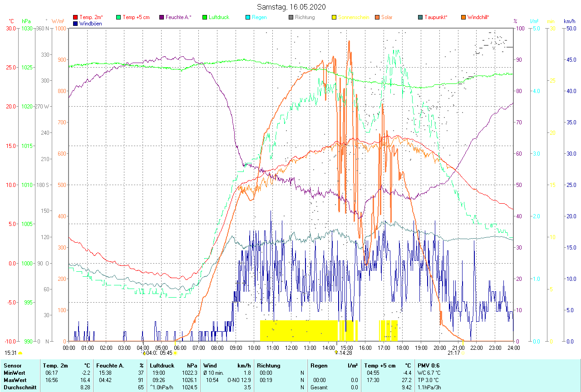Click the 'Temp +5 cm' legend label
The height and width of the screenshot is (392, 581).
(x=136, y=17)
